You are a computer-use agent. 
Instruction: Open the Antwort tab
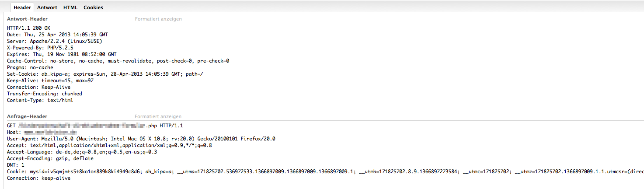tap(47, 7)
